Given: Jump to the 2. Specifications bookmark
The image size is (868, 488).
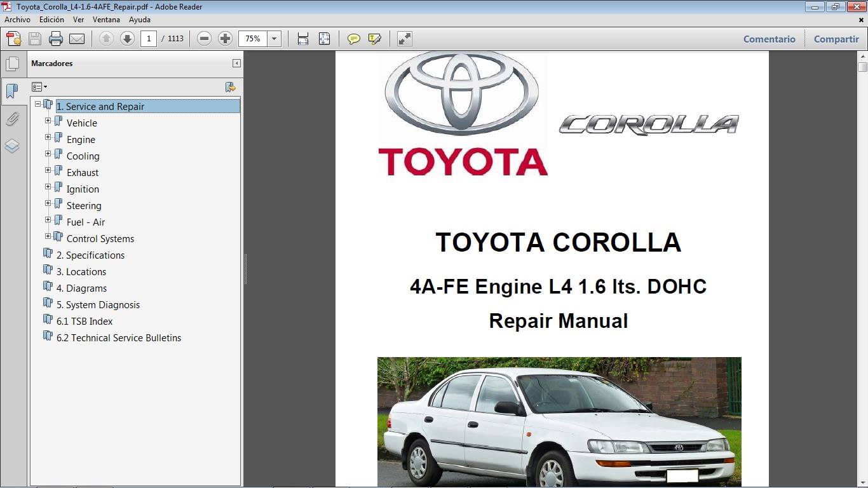Looking at the screenshot, I should (90, 255).
